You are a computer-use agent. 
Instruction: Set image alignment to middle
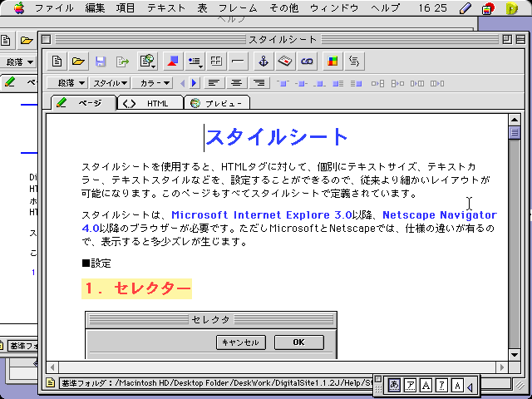301,83
